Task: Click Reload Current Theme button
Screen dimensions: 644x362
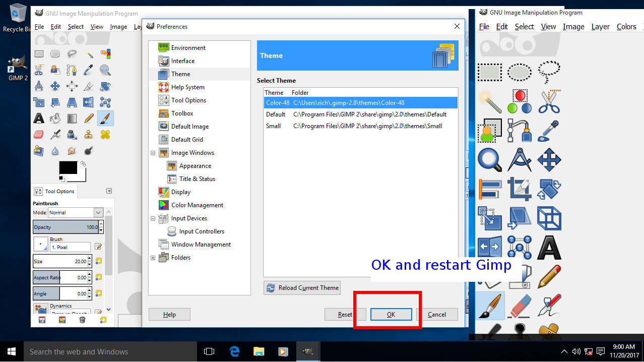Action: point(302,288)
